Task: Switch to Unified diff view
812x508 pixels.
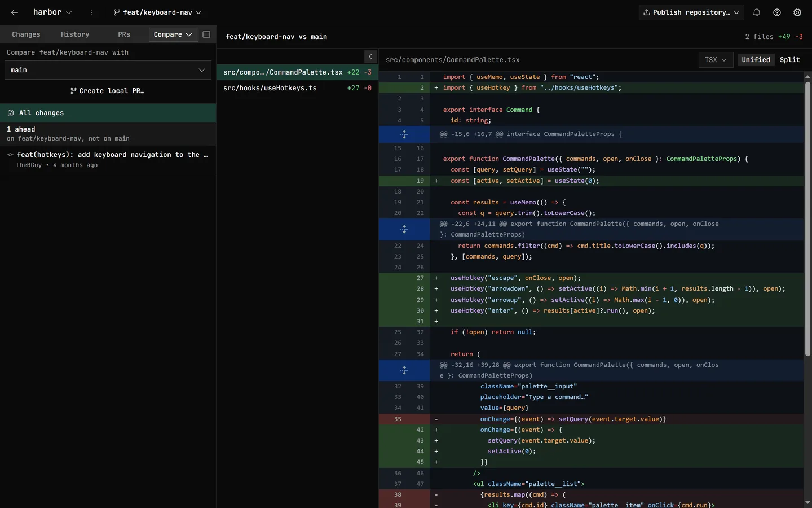Action: click(756, 60)
